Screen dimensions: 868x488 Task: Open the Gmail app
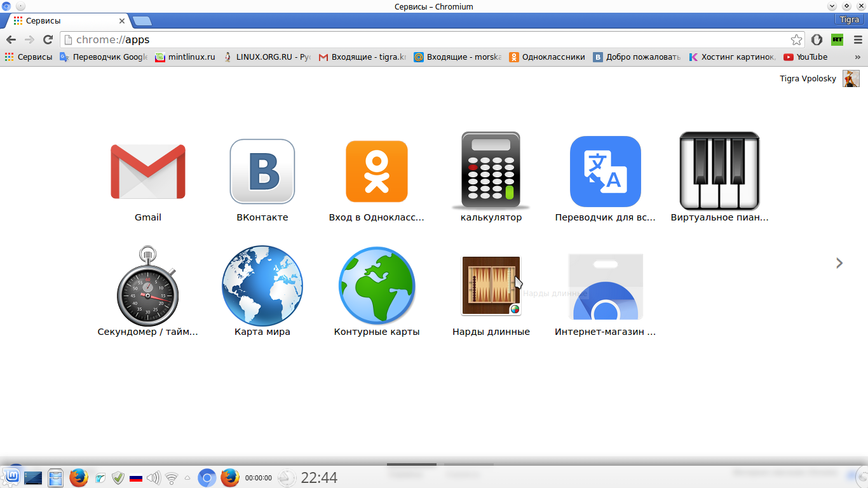click(x=148, y=172)
